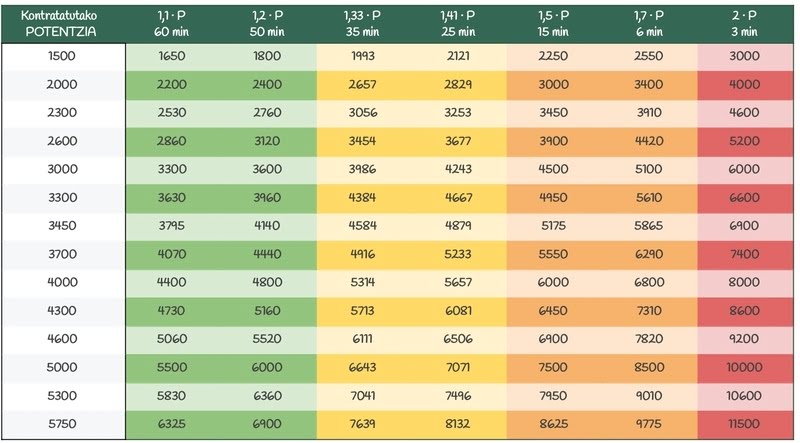The width and height of the screenshot is (800, 443).
Task: Click the 1,7 · P 6 min header
Action: [648, 22]
